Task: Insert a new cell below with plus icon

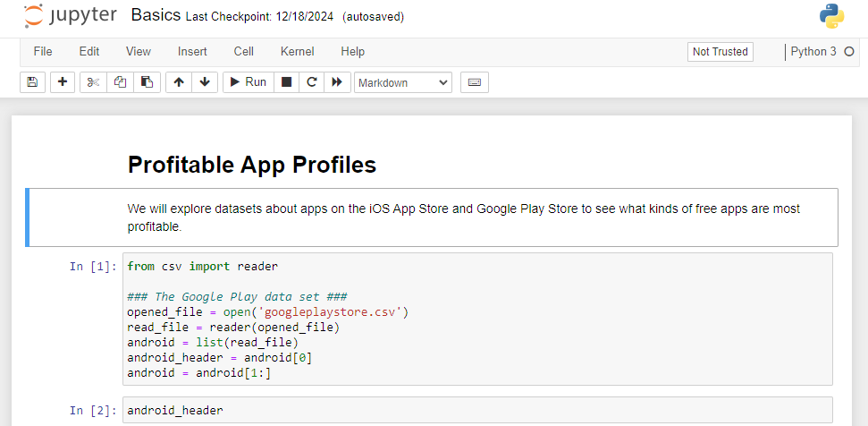Action: click(x=63, y=82)
